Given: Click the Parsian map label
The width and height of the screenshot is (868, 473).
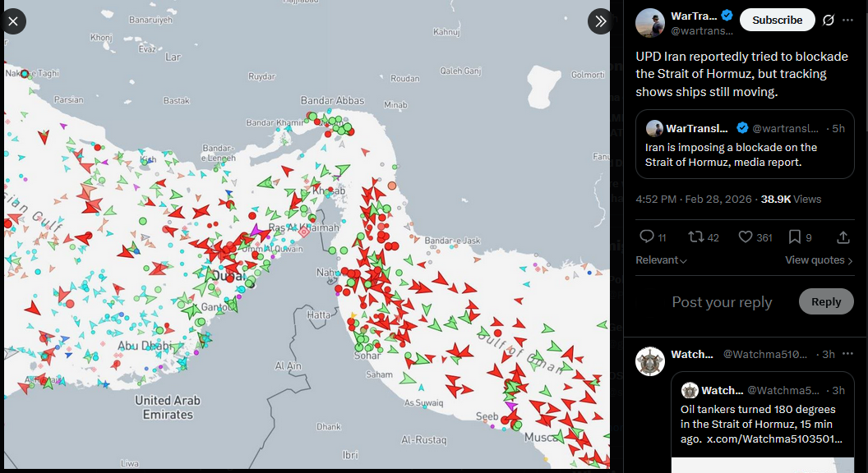Looking at the screenshot, I should point(69,99).
